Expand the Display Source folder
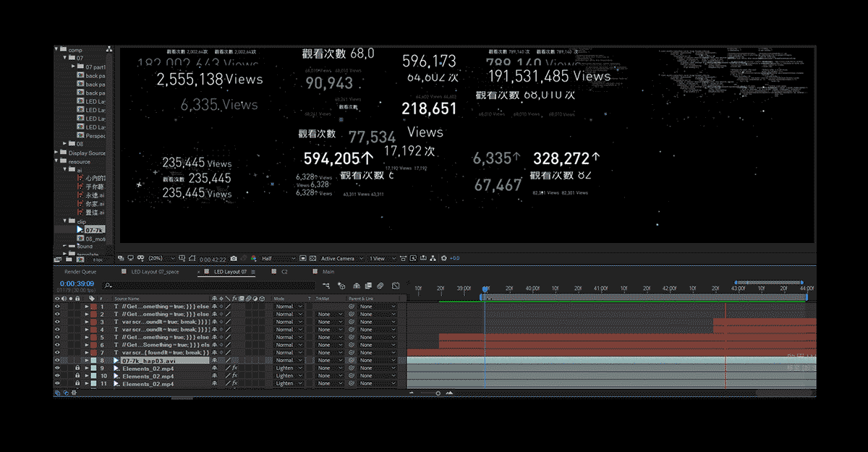The image size is (868, 452). pos(56,153)
